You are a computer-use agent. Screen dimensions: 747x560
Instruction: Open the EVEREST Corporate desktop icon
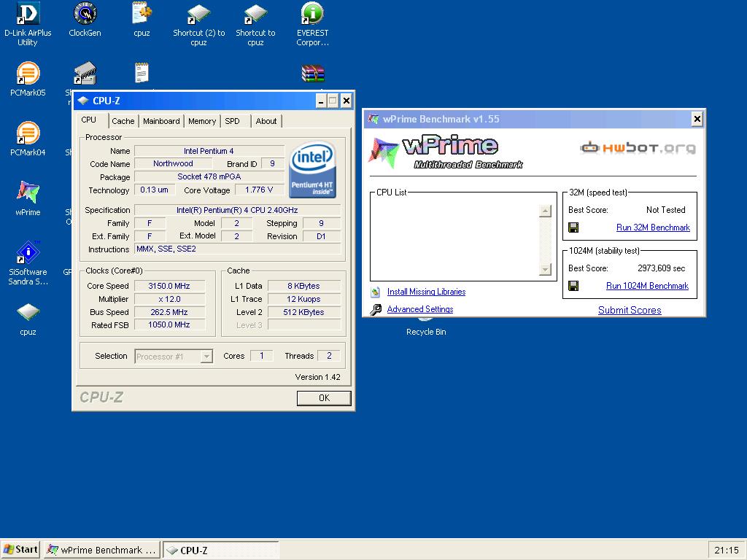[x=312, y=13]
